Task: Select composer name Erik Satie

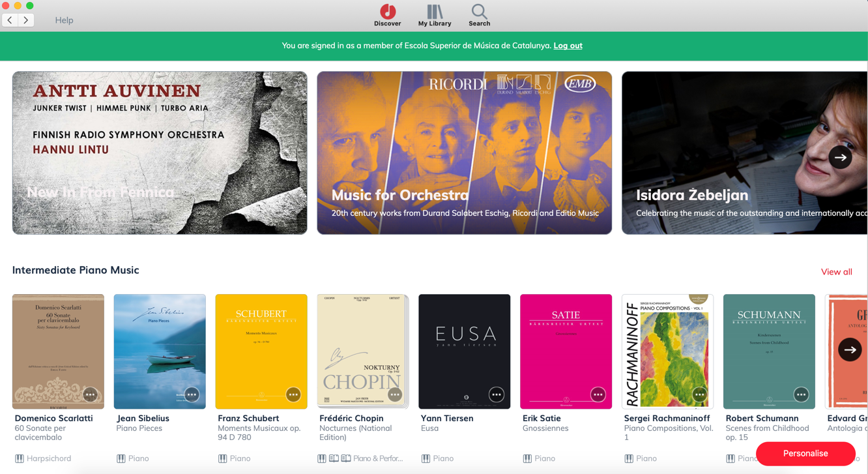Action: point(542,419)
